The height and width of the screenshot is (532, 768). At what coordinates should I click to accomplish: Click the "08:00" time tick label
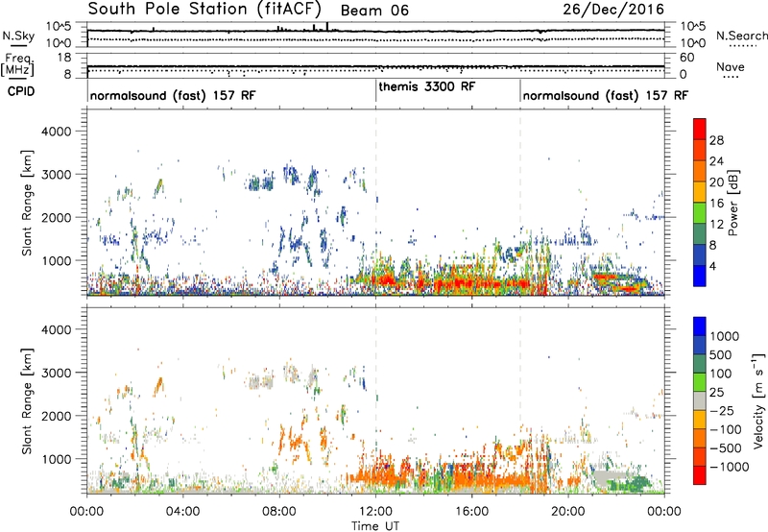click(279, 512)
